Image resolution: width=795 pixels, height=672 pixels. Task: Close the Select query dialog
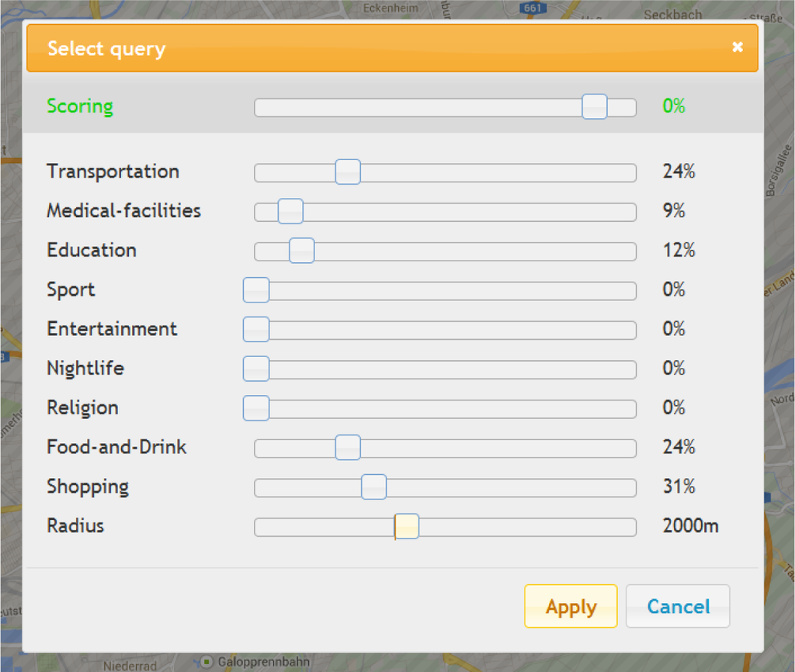[738, 47]
